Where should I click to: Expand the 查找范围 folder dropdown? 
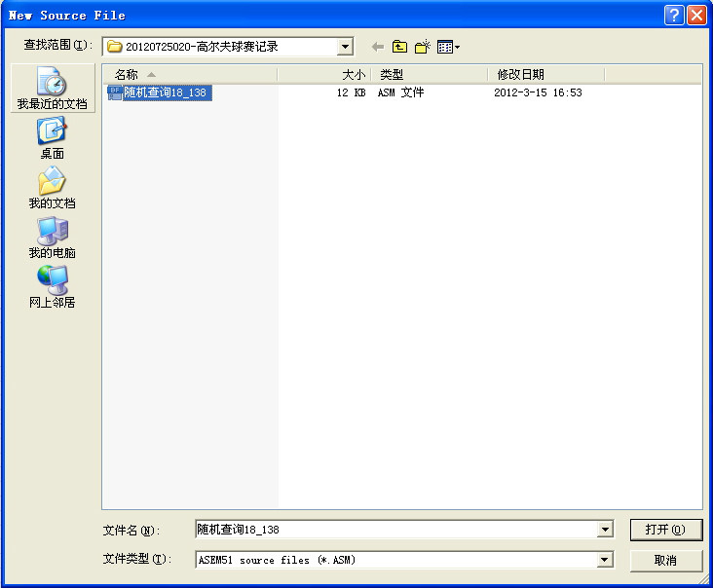345,47
